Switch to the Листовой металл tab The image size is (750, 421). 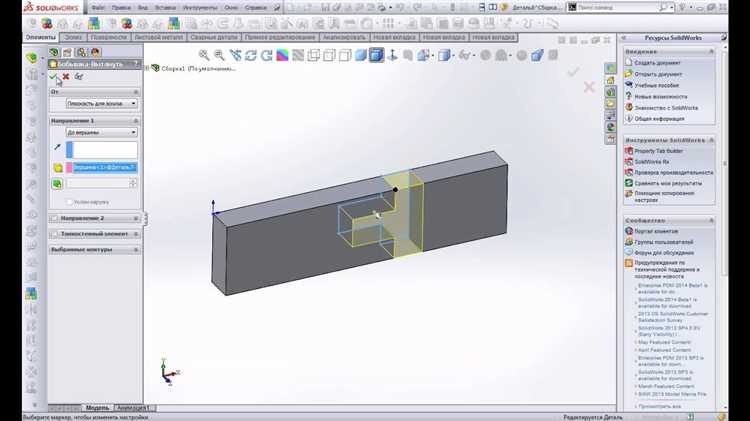(158, 37)
